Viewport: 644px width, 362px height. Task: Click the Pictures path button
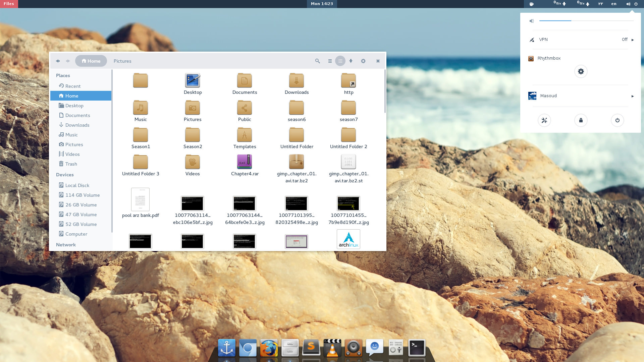(122, 61)
